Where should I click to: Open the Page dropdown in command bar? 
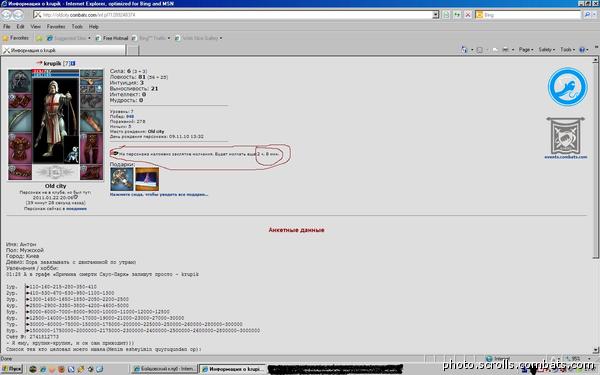(526, 50)
